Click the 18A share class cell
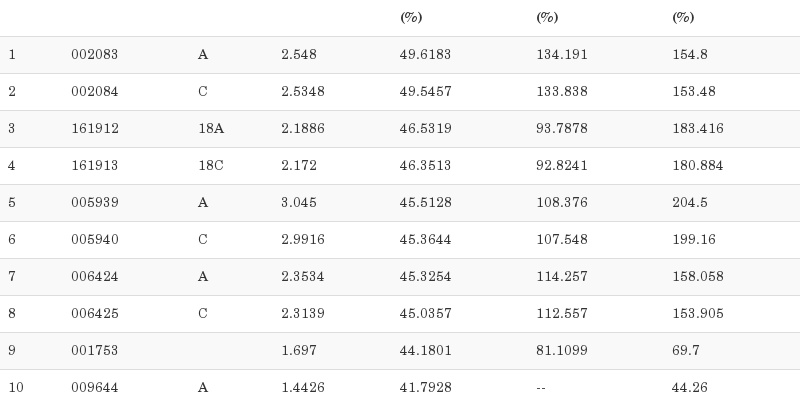This screenshot has width=800, height=406. [x=210, y=129]
